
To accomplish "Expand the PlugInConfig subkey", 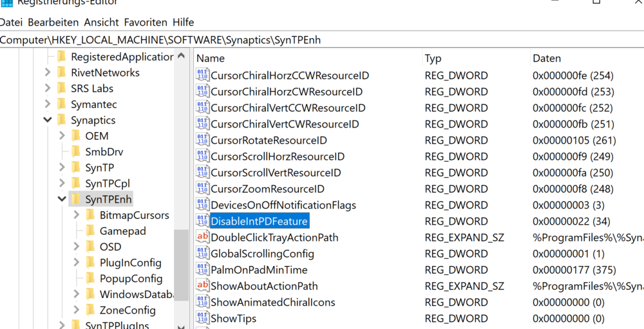I will coord(77,263).
